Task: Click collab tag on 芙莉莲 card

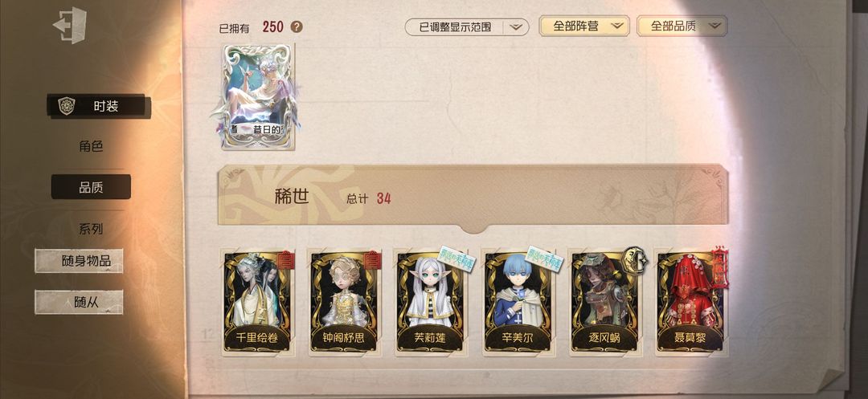Action: 457,258
